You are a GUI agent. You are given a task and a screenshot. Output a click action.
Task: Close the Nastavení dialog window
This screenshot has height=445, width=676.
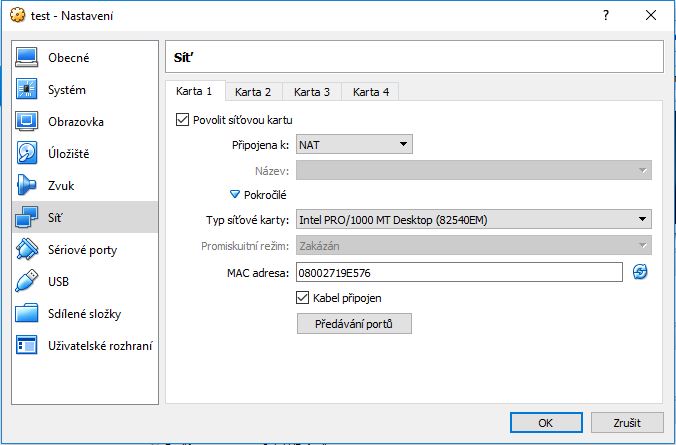(651, 16)
